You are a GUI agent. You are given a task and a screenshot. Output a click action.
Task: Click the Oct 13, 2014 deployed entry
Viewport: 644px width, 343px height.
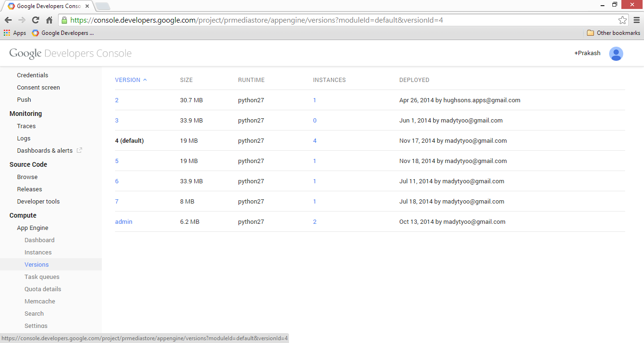click(x=452, y=222)
